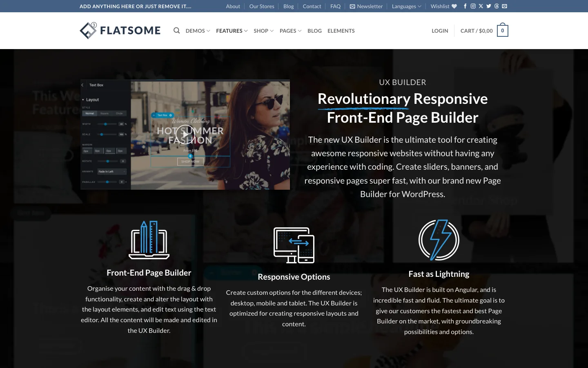Open the FAQ link
Image resolution: width=588 pixels, height=368 pixels.
coord(335,6)
